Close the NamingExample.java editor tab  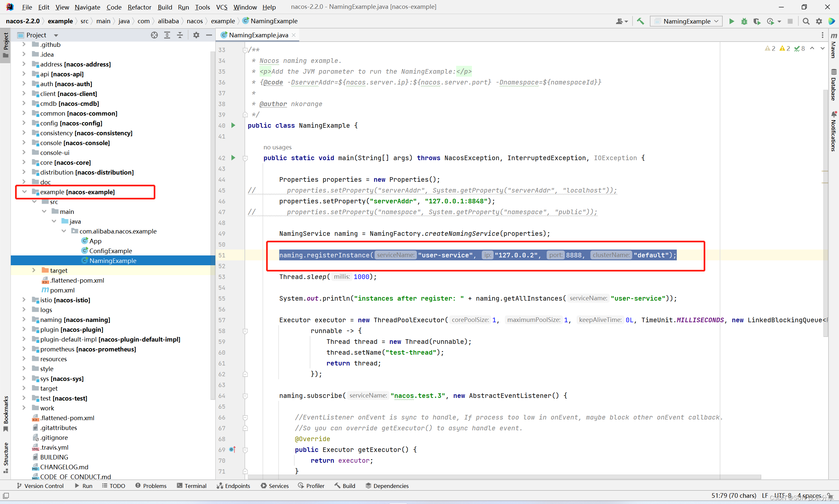pyautogui.click(x=294, y=35)
